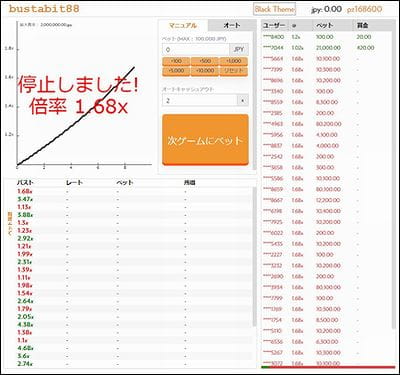Image resolution: width=400 pixels, height=375 pixels.
Task: Click the JPY currency label
Action: (239, 50)
